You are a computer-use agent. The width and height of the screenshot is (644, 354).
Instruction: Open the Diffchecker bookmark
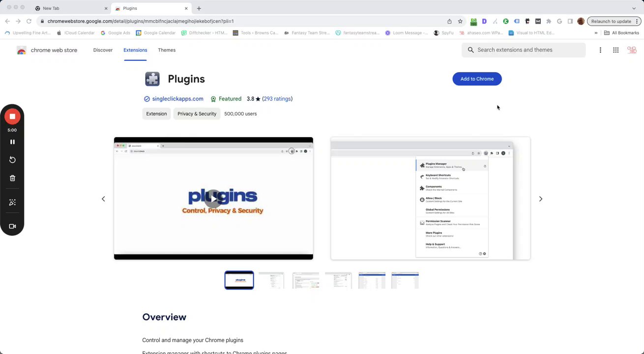click(204, 33)
